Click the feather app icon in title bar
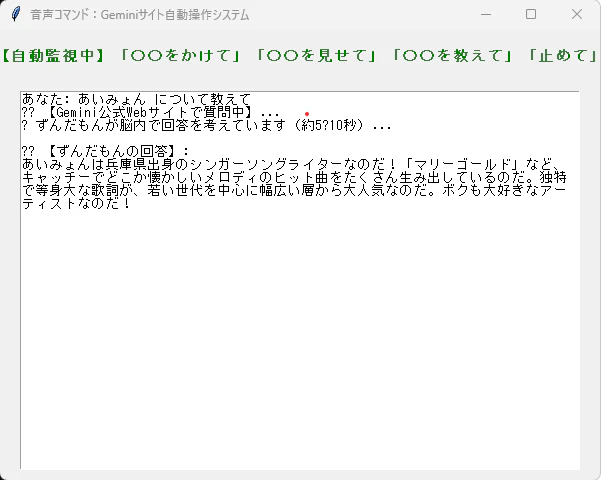Viewport: 606px width, 480px height. pyautogui.click(x=15, y=14)
